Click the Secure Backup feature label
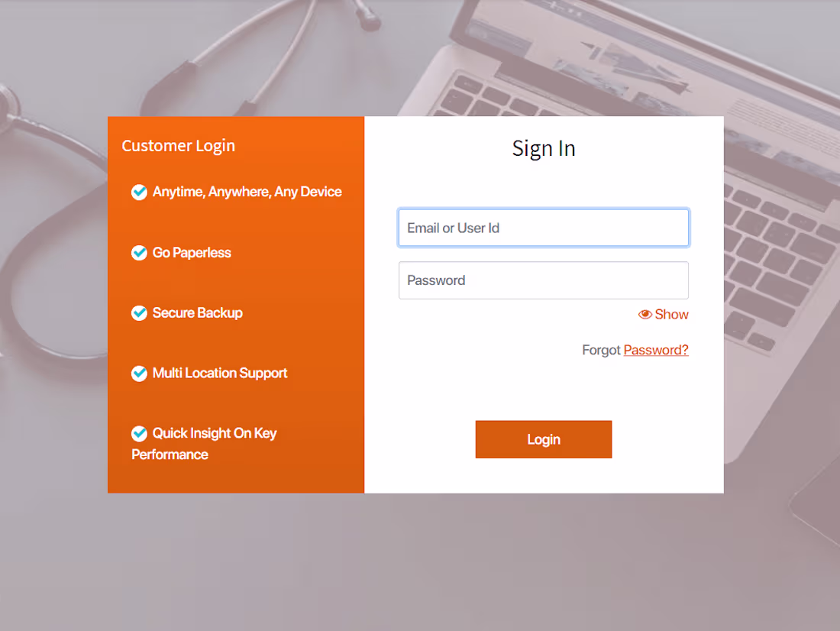The image size is (840, 631). tap(197, 312)
